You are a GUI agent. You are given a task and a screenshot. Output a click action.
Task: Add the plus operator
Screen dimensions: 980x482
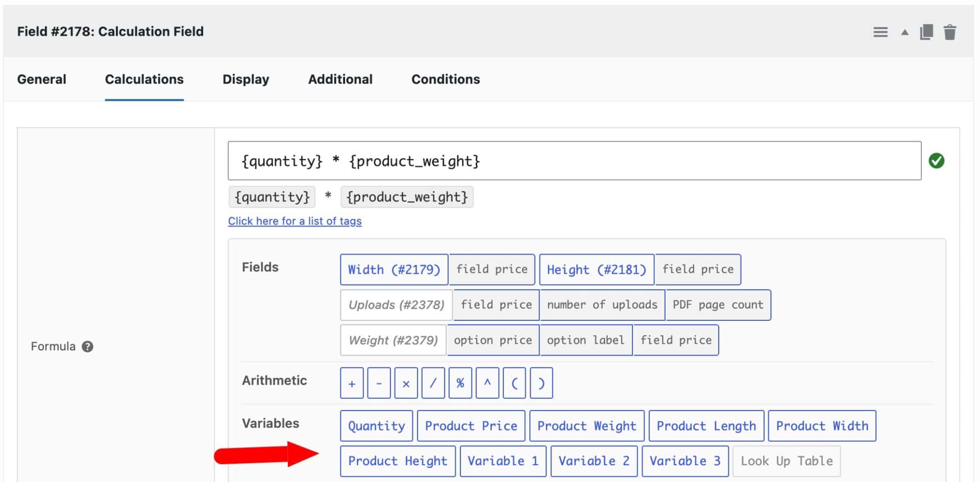point(352,383)
